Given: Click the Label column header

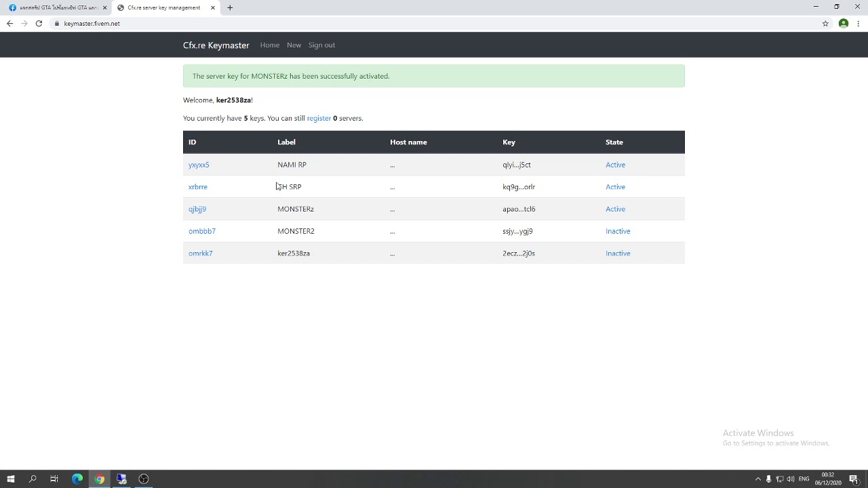Looking at the screenshot, I should coord(286,142).
